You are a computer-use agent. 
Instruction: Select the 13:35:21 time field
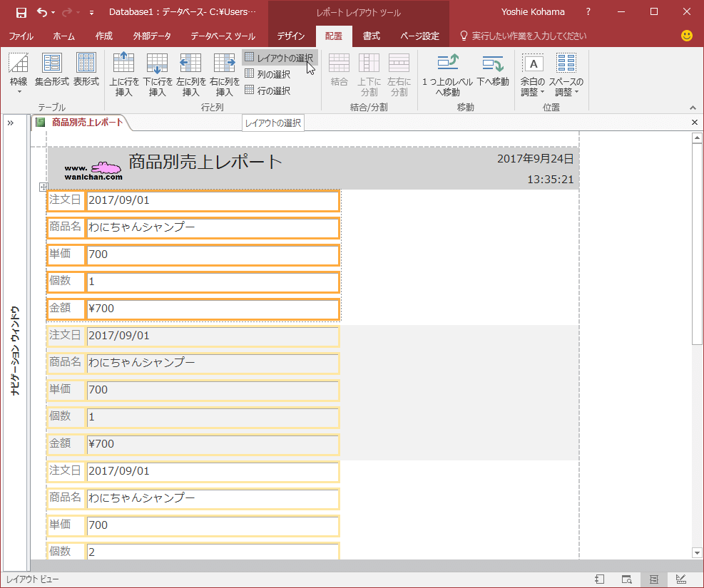(x=551, y=180)
